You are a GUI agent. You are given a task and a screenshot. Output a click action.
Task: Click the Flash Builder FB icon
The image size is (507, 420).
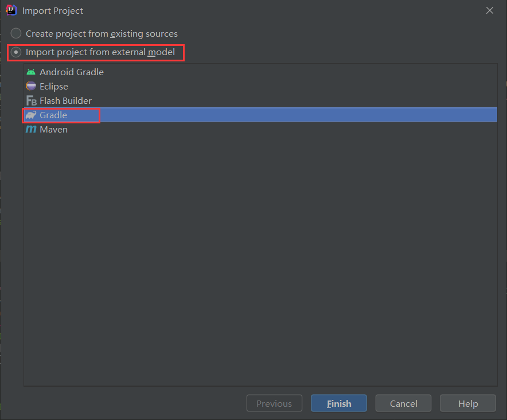click(x=31, y=101)
